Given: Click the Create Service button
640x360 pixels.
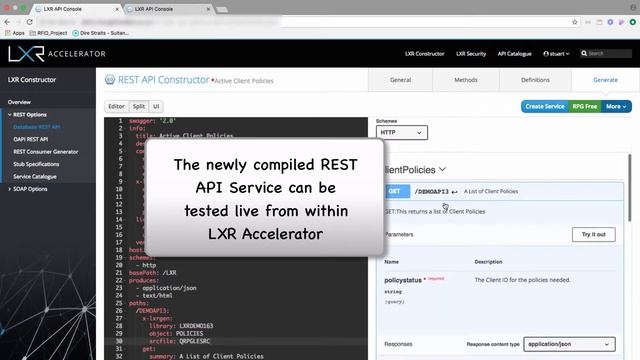Looking at the screenshot, I should [544, 107].
